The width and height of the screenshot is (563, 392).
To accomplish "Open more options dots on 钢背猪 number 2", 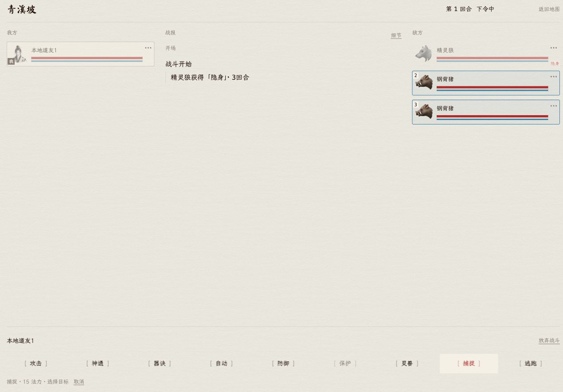I will pos(554,77).
